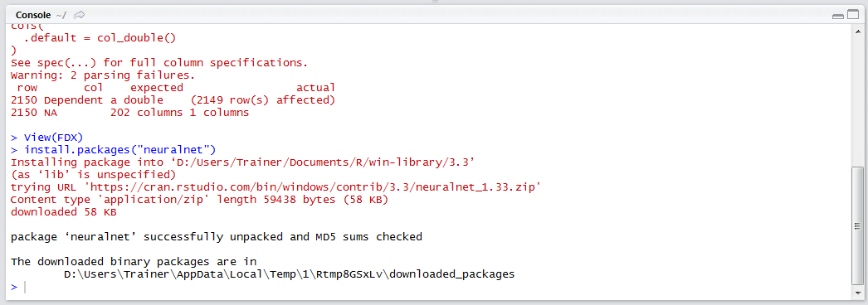Select the Console tab
The height and width of the screenshot is (305, 868).
point(33,15)
